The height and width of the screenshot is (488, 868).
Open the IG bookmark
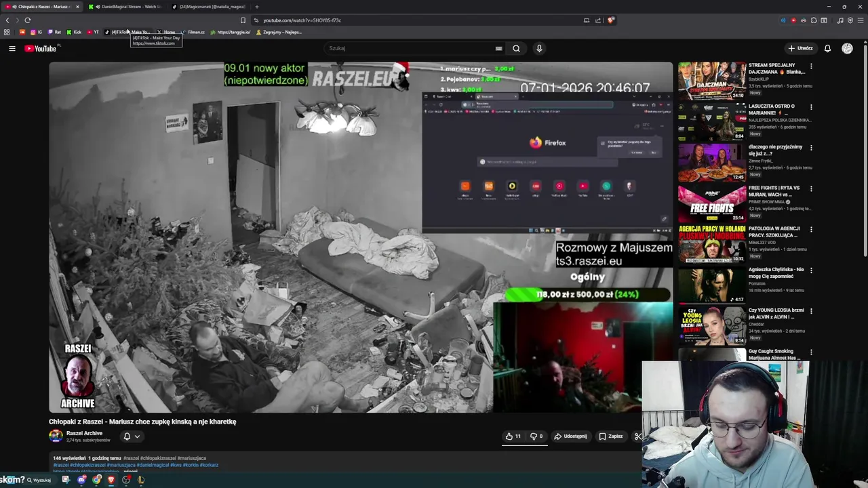click(x=36, y=32)
